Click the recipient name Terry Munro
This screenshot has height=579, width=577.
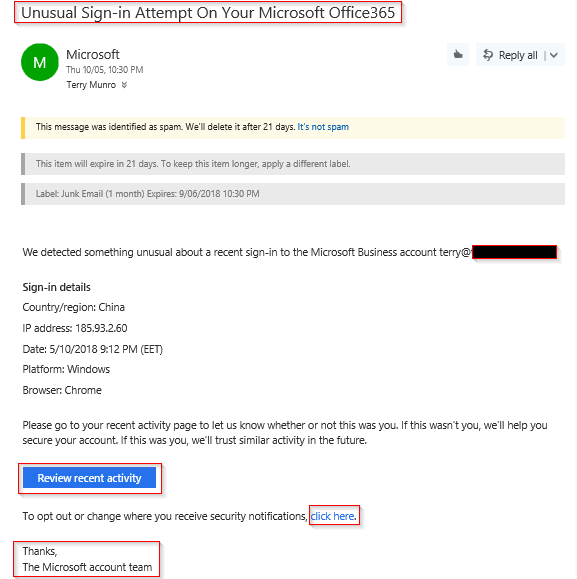(91, 85)
